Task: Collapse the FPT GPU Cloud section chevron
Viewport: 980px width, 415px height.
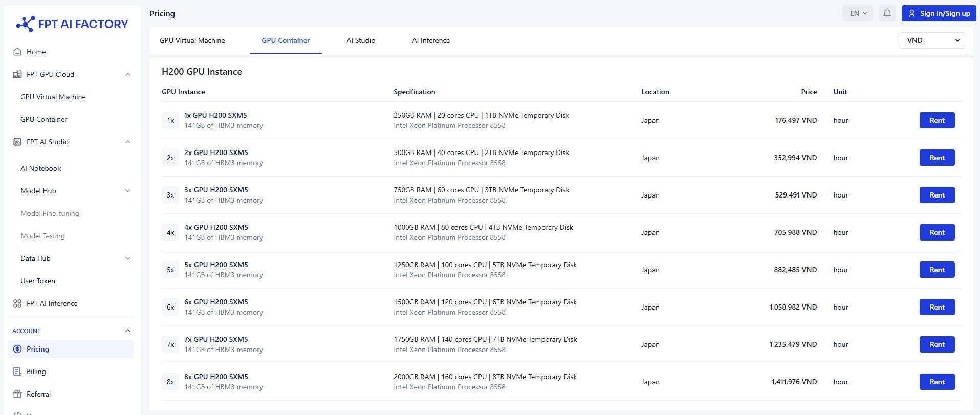Action: 128,74
